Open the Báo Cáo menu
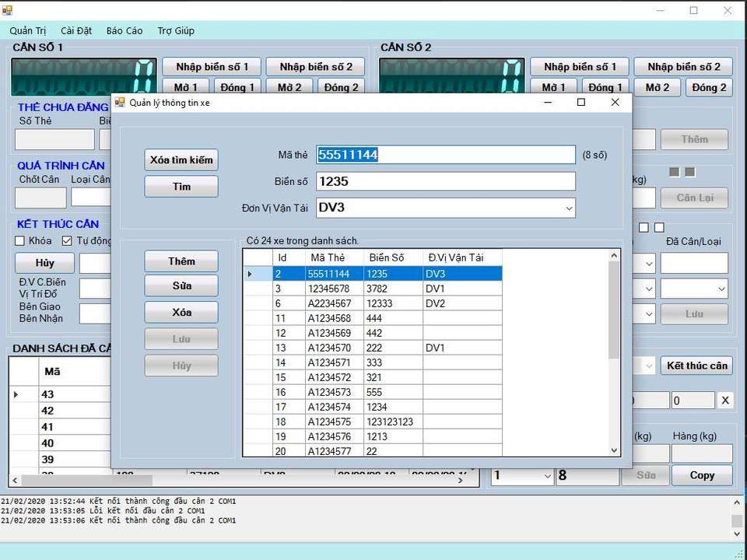This screenshot has width=747, height=560. click(124, 31)
